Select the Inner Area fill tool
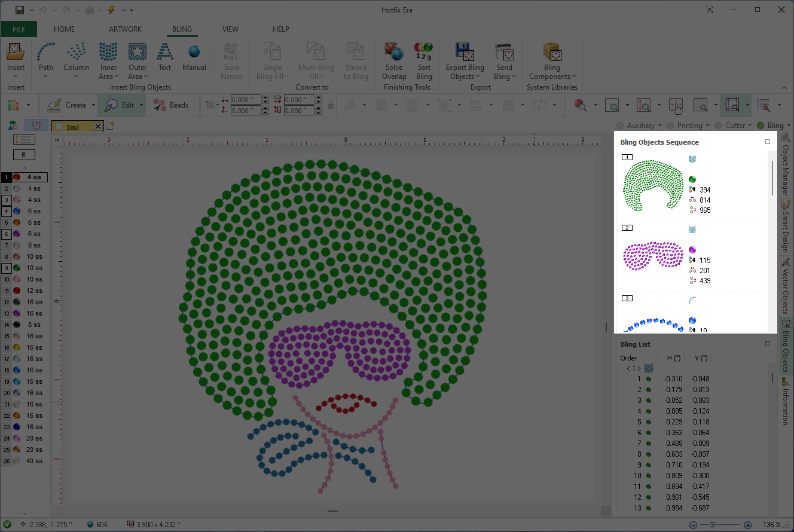The height and width of the screenshot is (532, 794). click(x=108, y=60)
